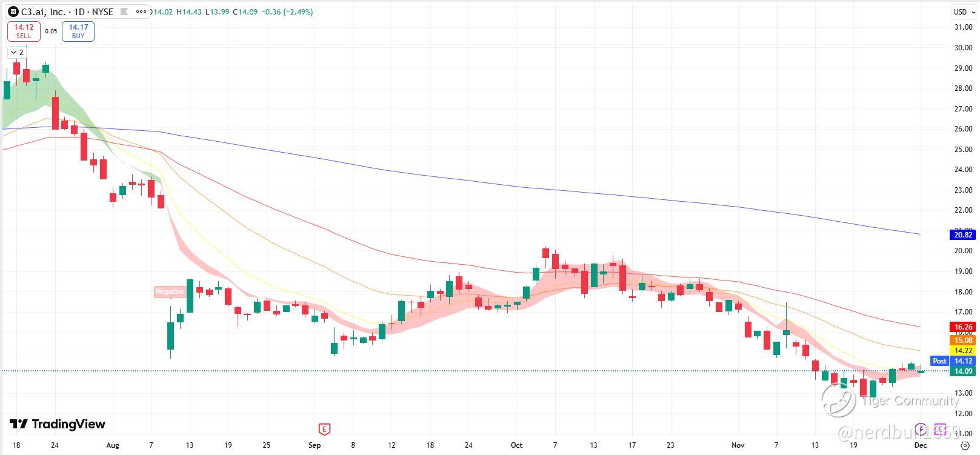Click the gray flag icon beside NYSE

tap(124, 12)
